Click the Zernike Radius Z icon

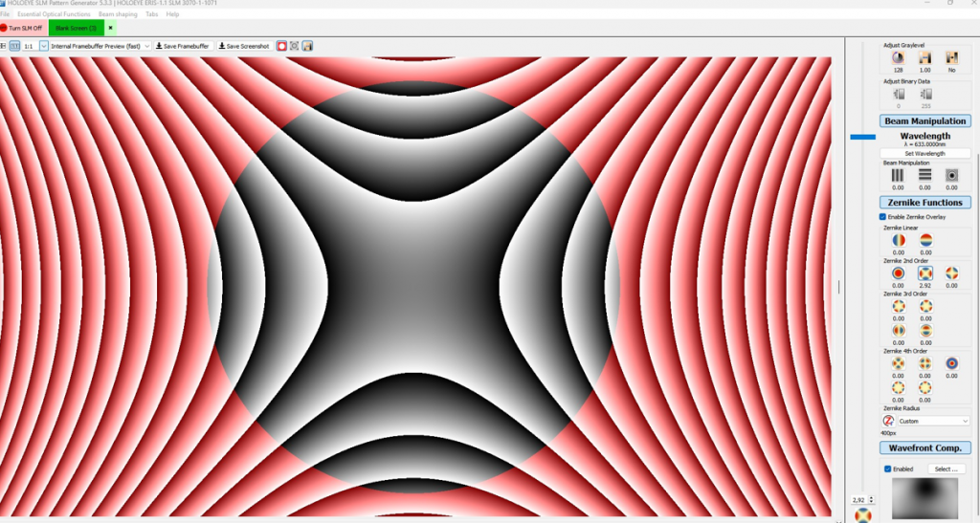(x=889, y=421)
